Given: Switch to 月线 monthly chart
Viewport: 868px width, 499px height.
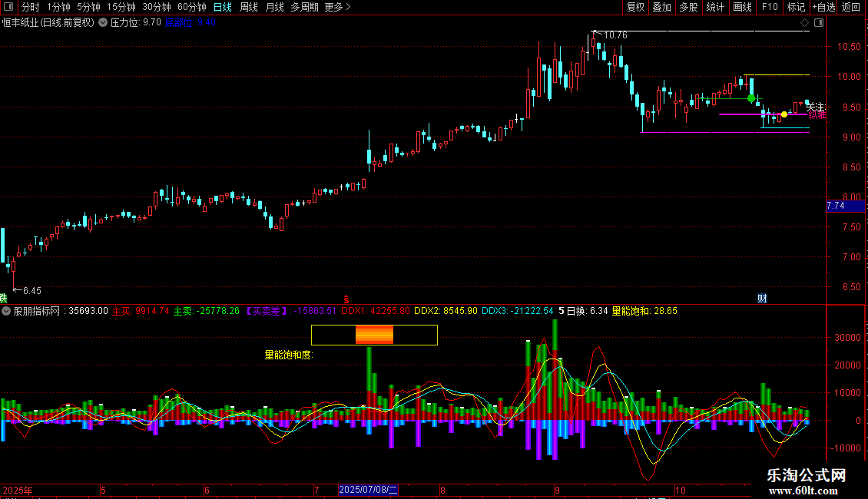Looking at the screenshot, I should click(274, 7).
